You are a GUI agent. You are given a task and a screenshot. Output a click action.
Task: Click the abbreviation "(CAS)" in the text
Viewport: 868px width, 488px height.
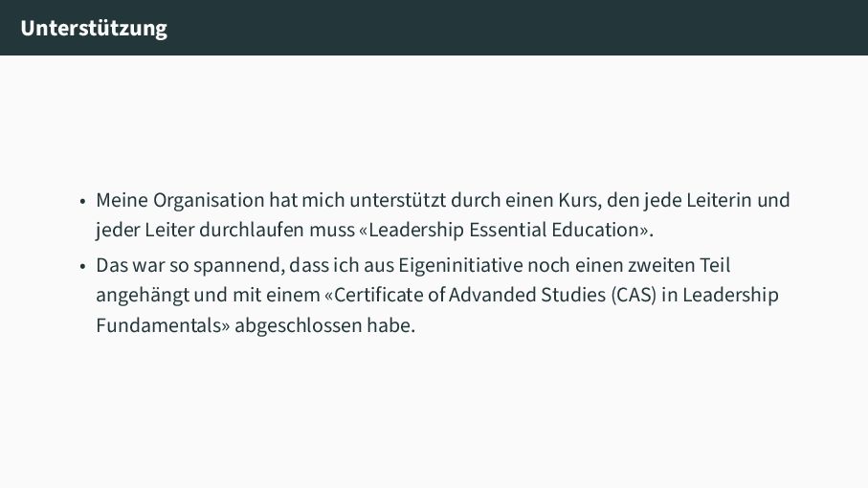click(634, 295)
